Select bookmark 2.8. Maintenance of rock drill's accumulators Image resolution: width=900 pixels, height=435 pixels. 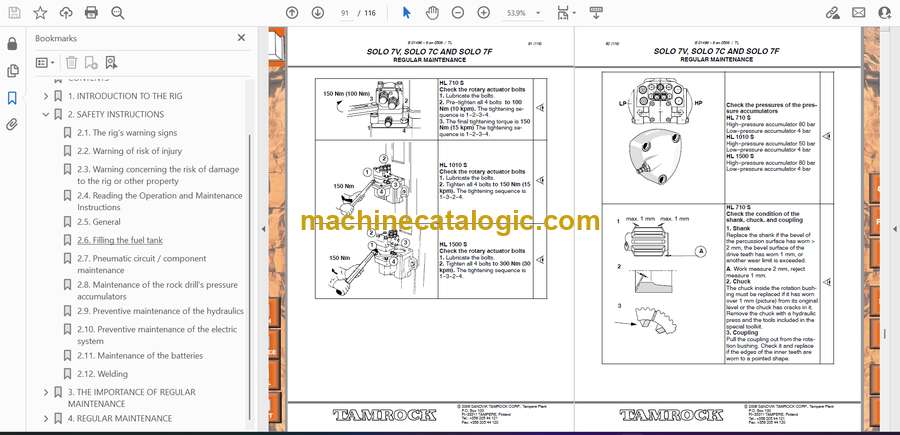click(x=157, y=290)
